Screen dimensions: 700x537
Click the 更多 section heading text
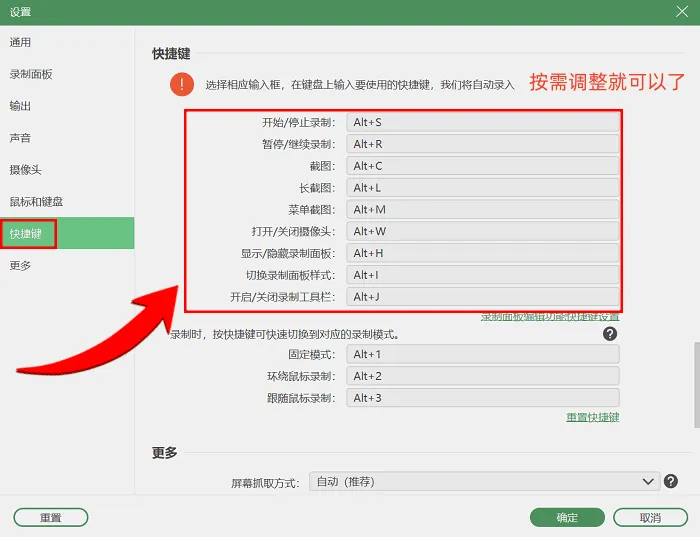point(165,453)
